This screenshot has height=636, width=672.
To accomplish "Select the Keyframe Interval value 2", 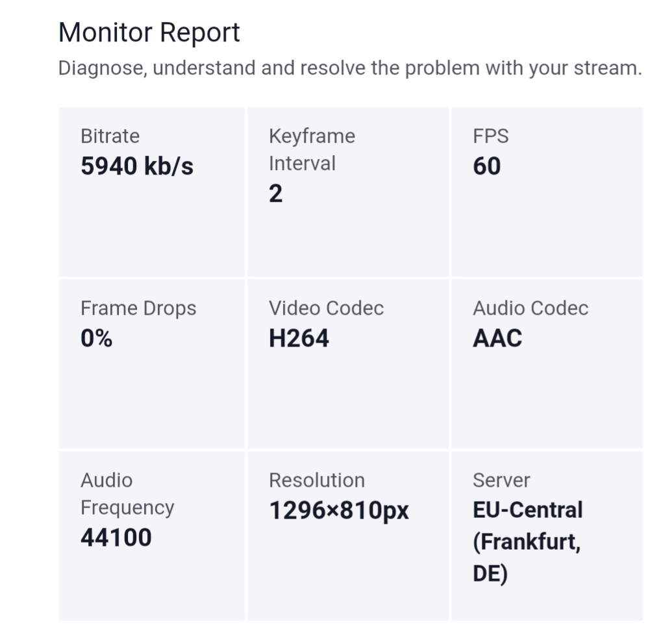I will [275, 193].
